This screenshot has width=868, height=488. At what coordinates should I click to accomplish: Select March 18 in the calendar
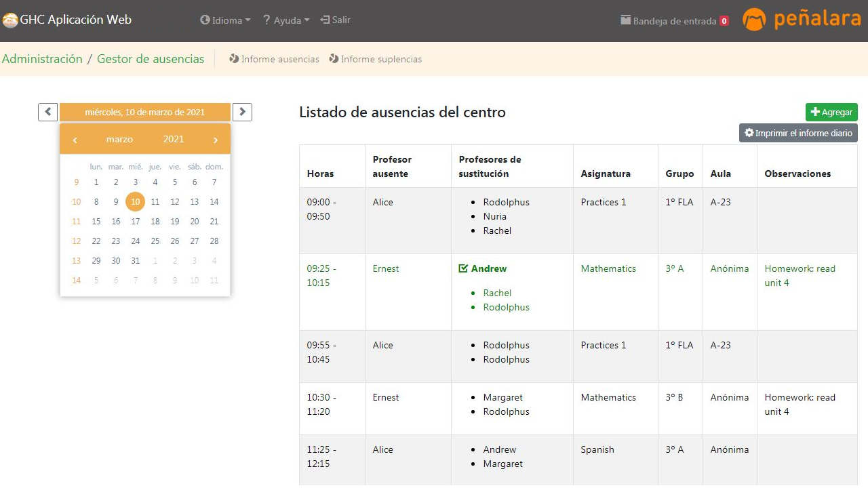pyautogui.click(x=155, y=222)
